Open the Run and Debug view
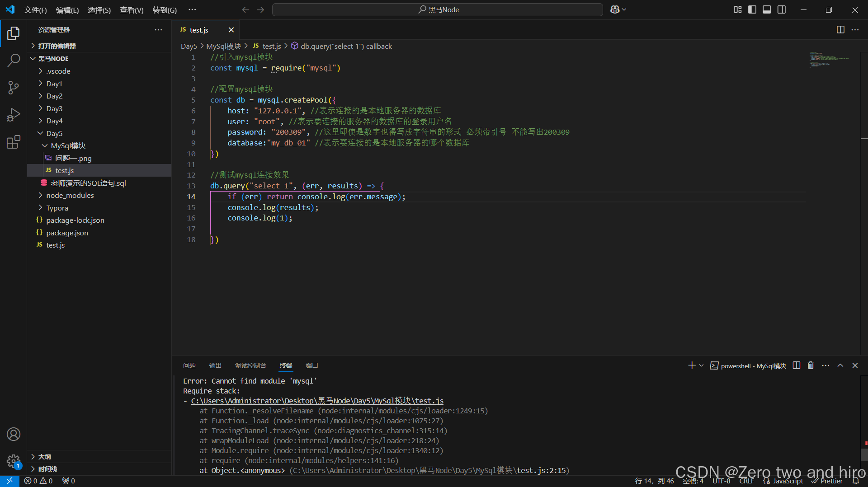Screen dimensions: 868x487 coord(14,115)
